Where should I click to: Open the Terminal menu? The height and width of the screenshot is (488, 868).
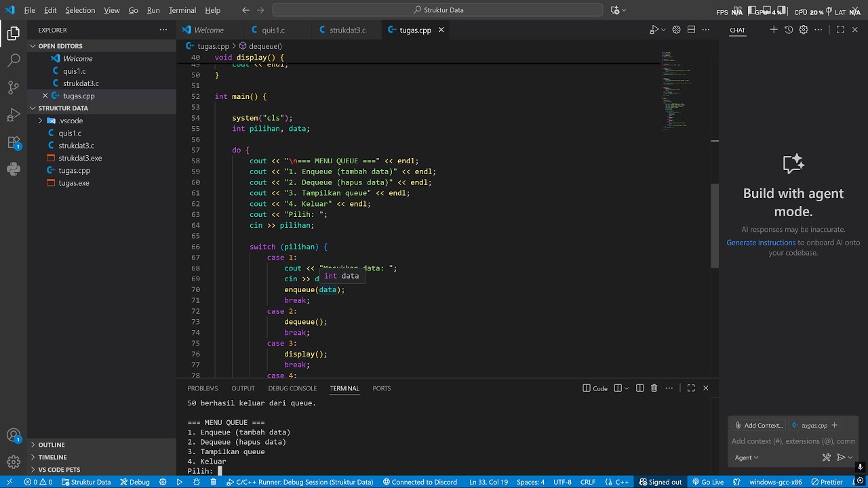tap(182, 10)
